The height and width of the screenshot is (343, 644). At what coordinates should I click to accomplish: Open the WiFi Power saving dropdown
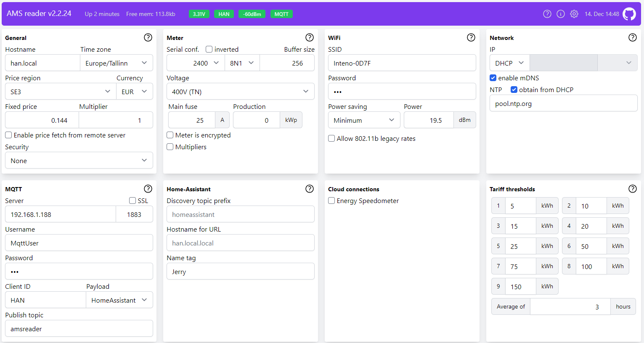(x=364, y=120)
